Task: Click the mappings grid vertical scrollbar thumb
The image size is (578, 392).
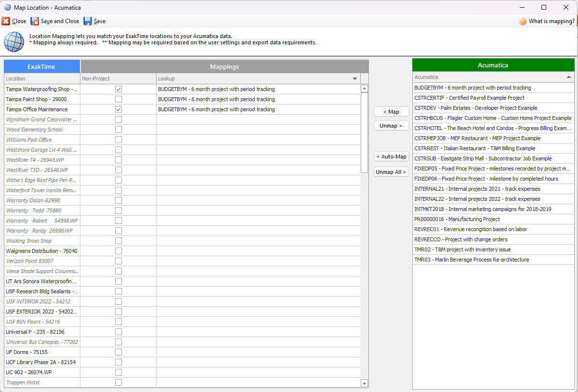Action: 365,132
